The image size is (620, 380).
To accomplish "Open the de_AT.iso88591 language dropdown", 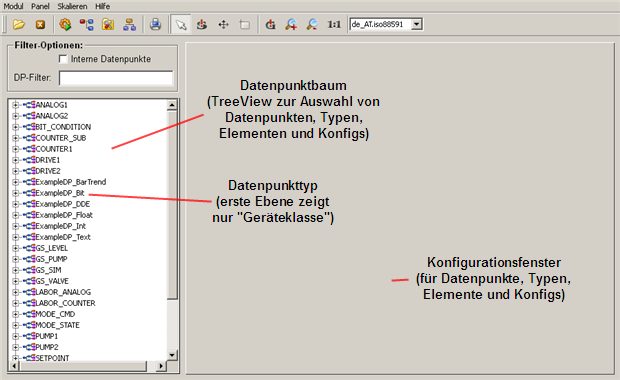I will pyautogui.click(x=416, y=24).
